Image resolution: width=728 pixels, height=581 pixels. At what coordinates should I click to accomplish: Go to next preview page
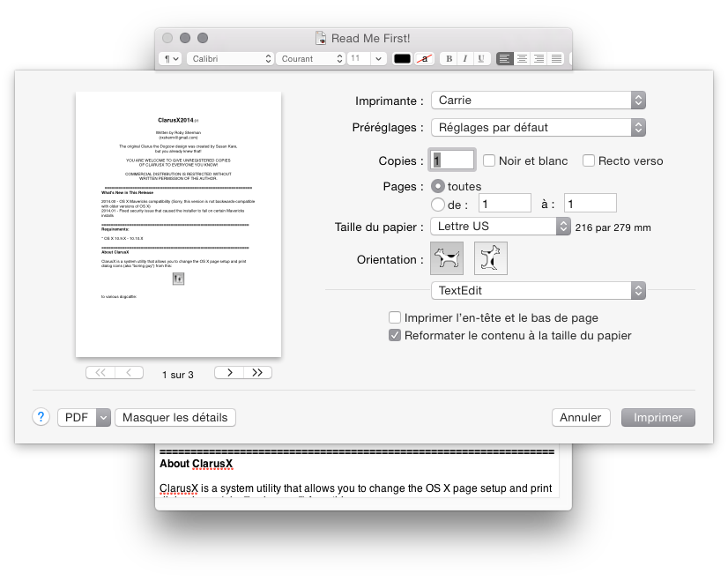point(229,372)
